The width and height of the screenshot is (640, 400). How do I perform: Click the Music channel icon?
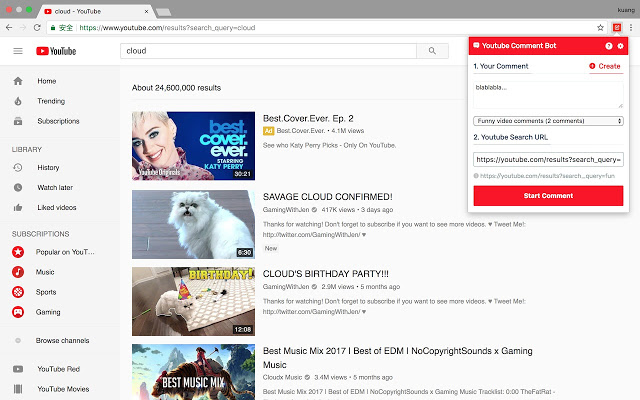coord(18,272)
